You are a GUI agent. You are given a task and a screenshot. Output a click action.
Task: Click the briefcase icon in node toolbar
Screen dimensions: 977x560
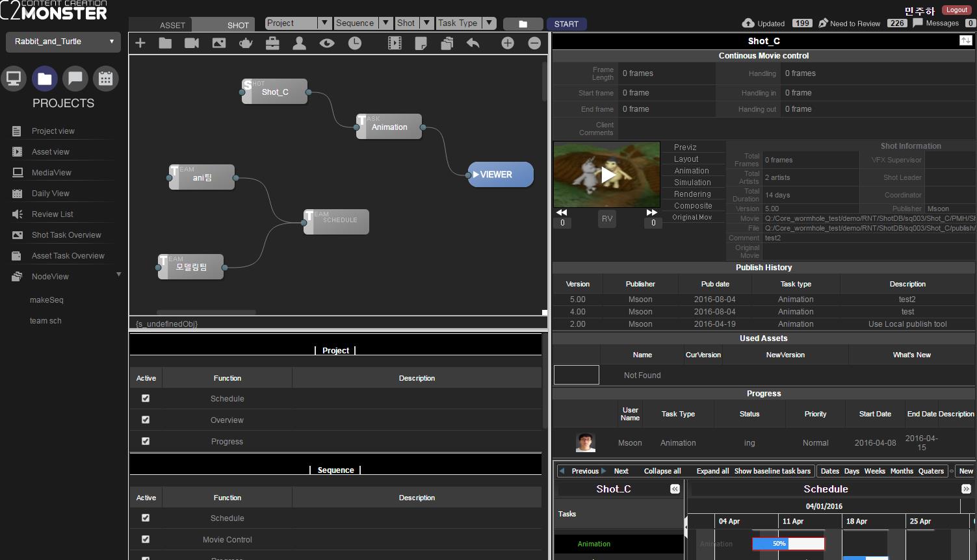[272, 43]
